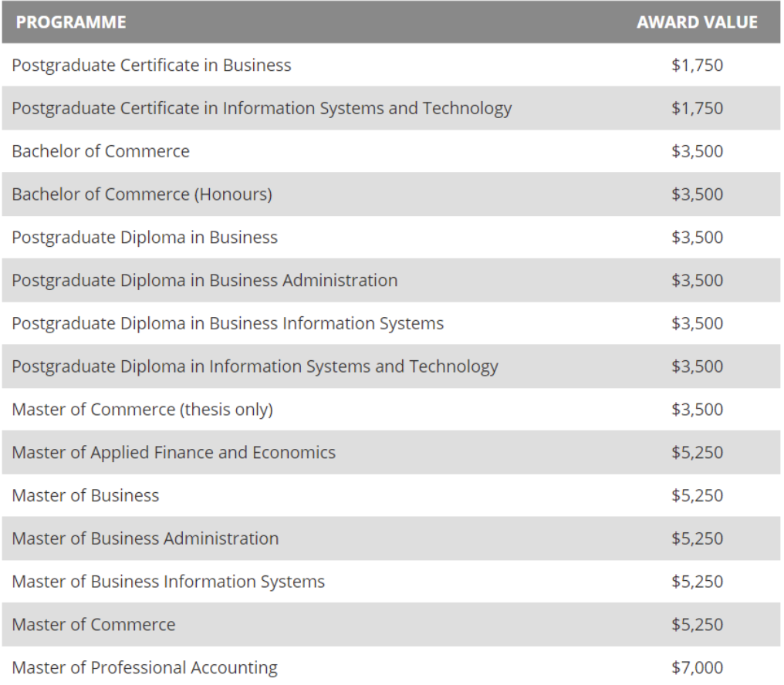Select Postgraduate Diploma in Information Systems and Technology
The image size is (784, 685).
(255, 366)
